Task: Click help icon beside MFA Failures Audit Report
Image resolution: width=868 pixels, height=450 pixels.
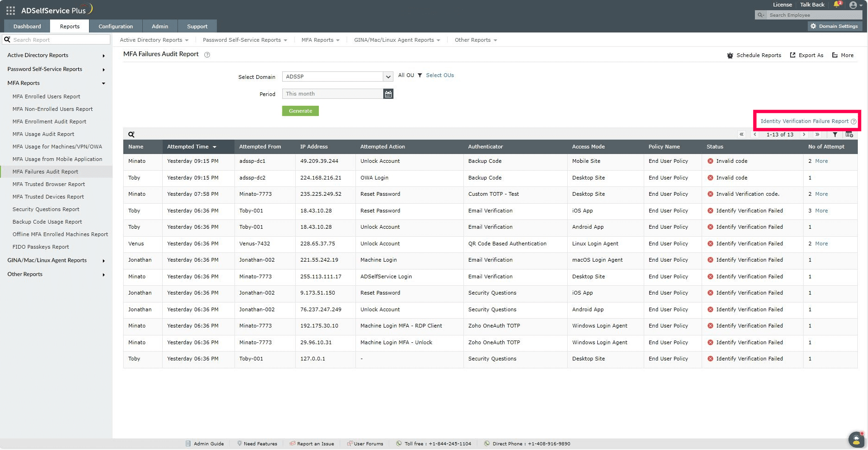Action: tap(207, 55)
